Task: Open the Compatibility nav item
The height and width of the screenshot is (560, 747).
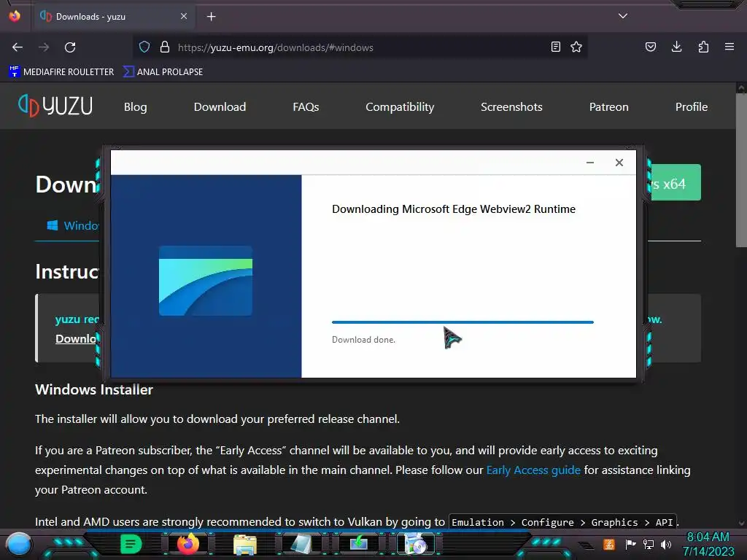Action: [x=400, y=107]
